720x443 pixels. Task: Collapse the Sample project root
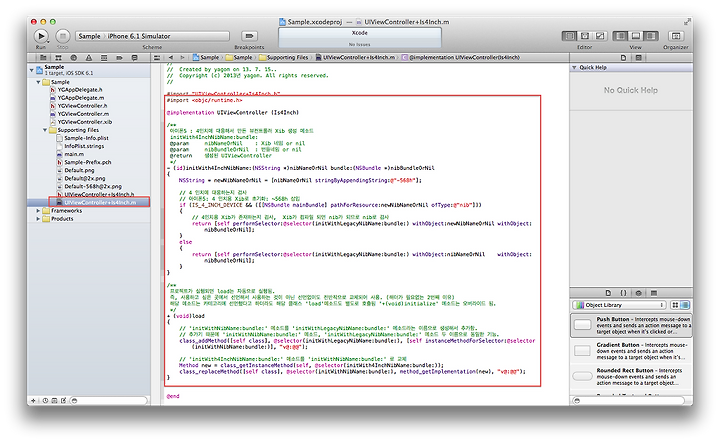click(32, 70)
